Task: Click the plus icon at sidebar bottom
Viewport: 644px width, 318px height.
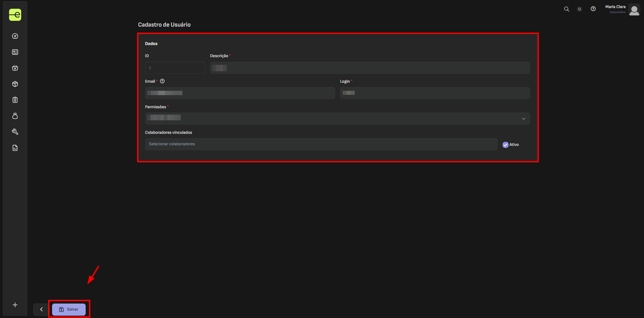Action: 15,305
